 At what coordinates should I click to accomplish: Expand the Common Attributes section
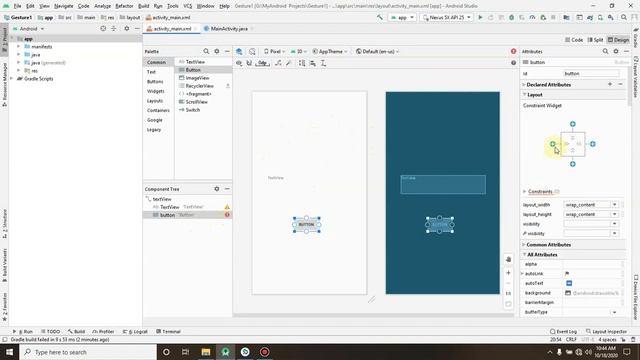[524, 244]
